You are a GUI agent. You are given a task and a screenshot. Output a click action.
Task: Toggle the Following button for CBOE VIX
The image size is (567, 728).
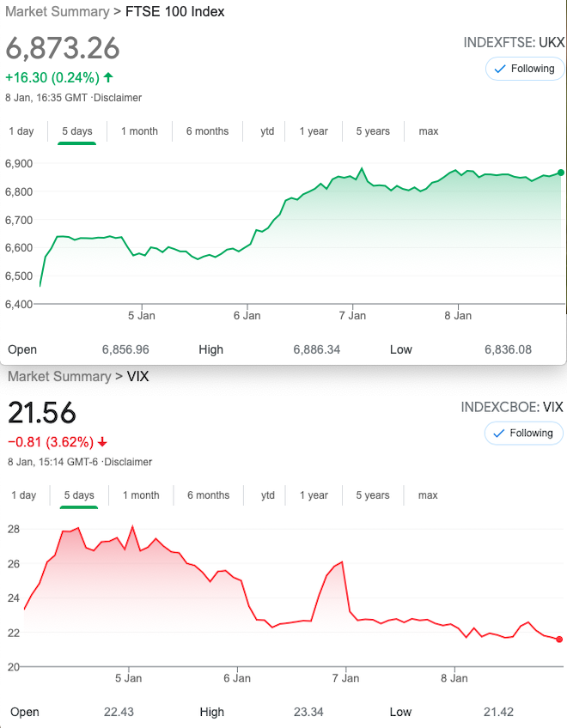(524, 434)
